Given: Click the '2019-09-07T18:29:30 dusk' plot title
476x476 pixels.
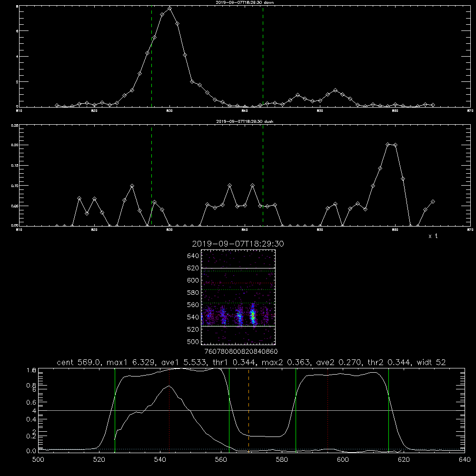Looking at the screenshot, I should point(245,121).
